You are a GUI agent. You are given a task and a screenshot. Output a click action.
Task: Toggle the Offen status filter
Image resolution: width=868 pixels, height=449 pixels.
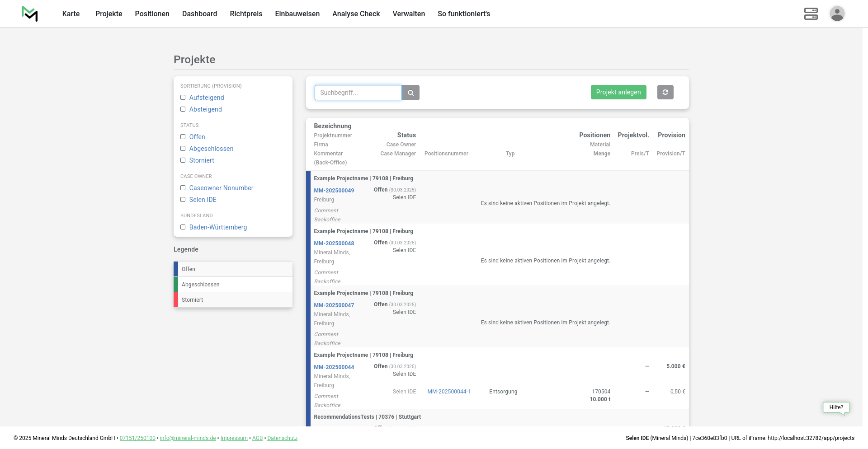pos(183,137)
